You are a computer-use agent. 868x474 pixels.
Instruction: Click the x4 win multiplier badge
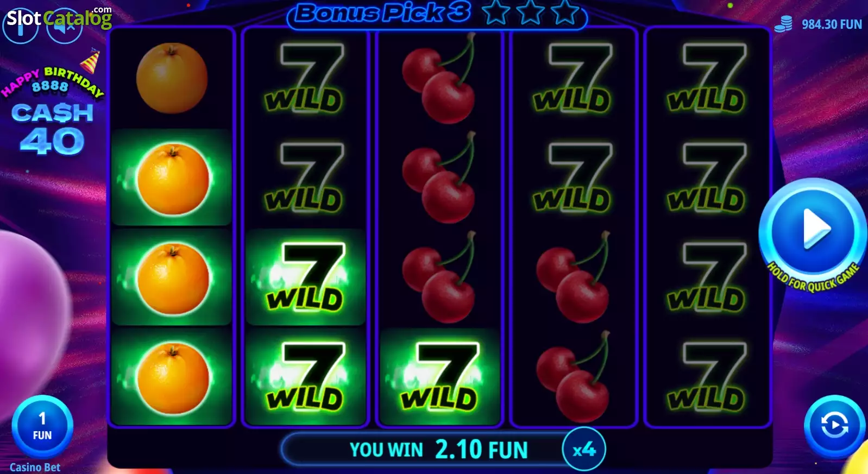click(x=584, y=449)
